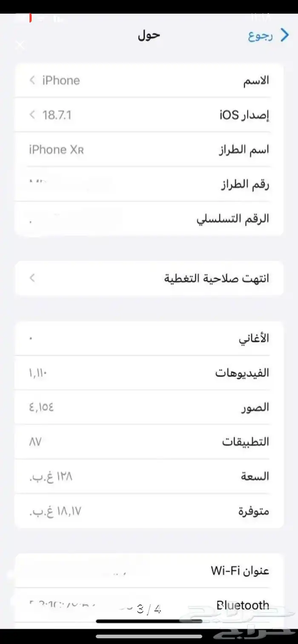Tap the التطبيقات apps count row
Screen dimensions: 298x644
(149, 442)
